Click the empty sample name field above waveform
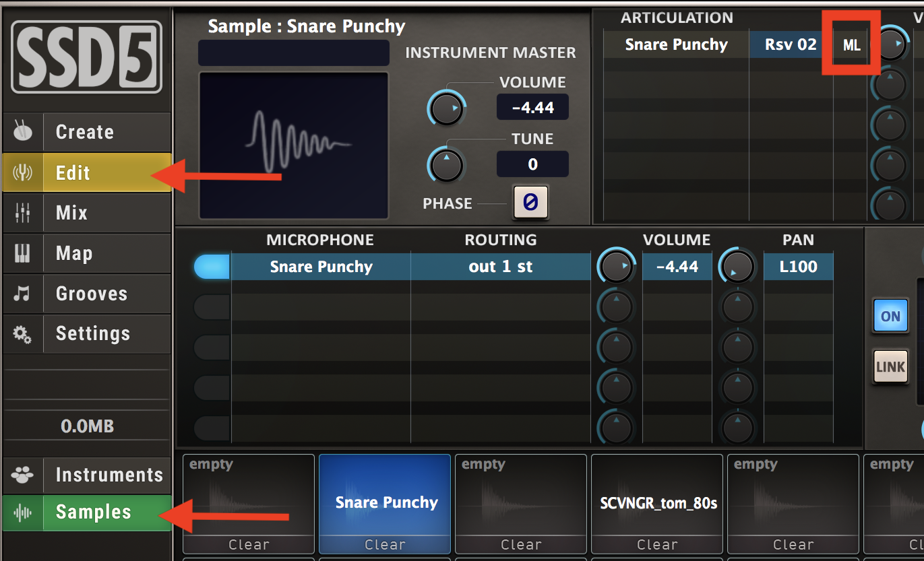Screen dimensions: 924x561 coord(294,53)
